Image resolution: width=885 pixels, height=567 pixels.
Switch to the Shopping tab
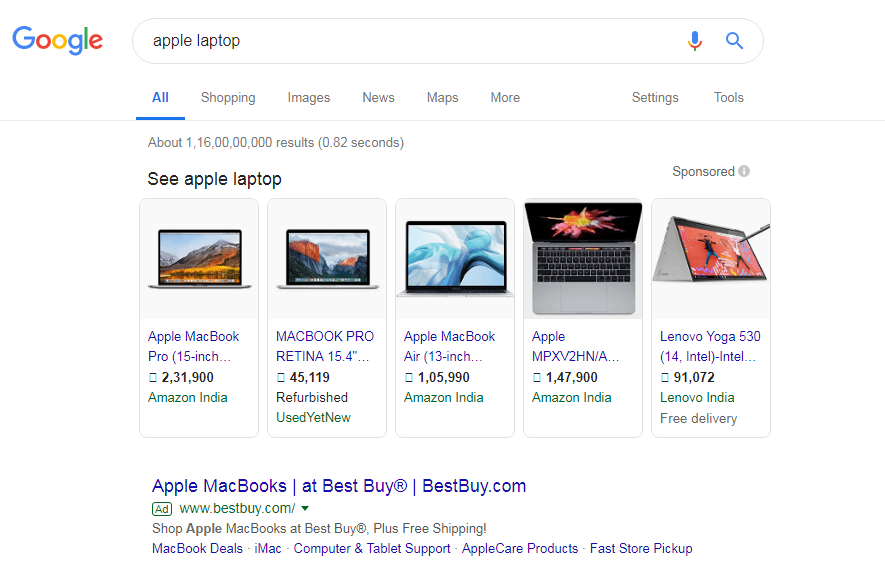228,97
